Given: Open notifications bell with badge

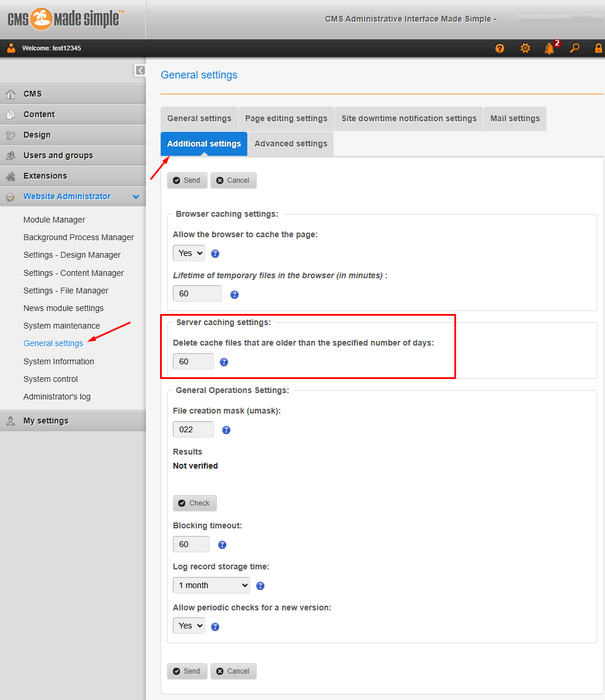Looking at the screenshot, I should (x=549, y=48).
